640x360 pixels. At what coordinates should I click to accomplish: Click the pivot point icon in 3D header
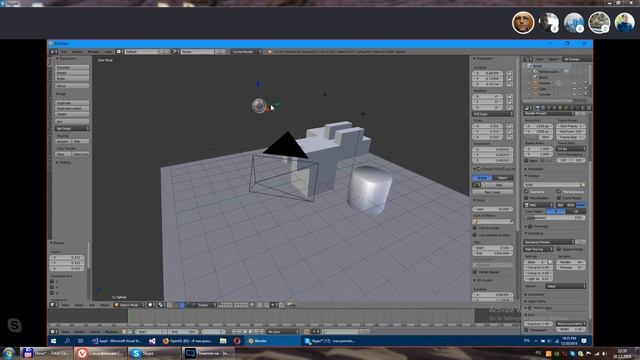[x=161, y=304]
